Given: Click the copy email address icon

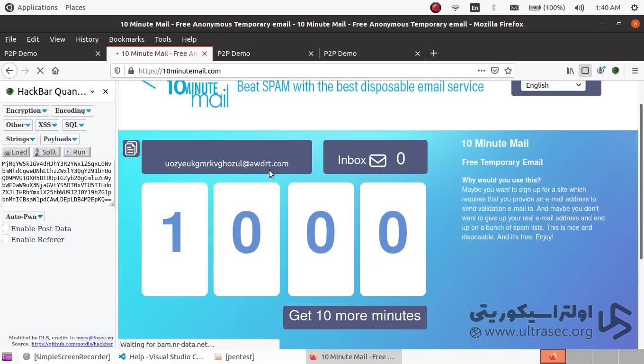Looking at the screenshot, I should [x=131, y=148].
